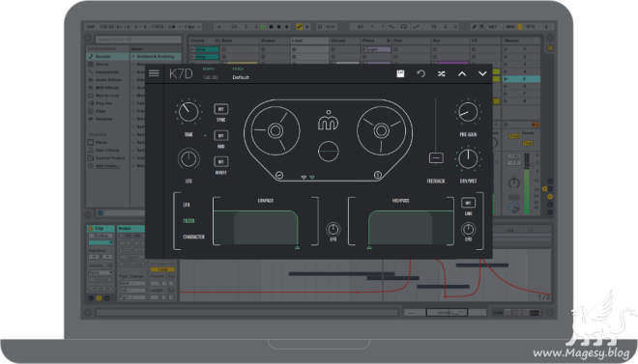Click the Time knob

pyautogui.click(x=188, y=112)
